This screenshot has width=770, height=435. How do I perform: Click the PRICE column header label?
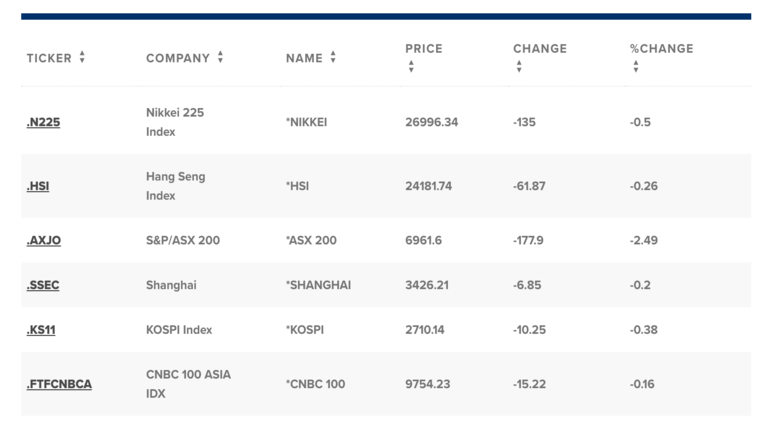(x=423, y=48)
